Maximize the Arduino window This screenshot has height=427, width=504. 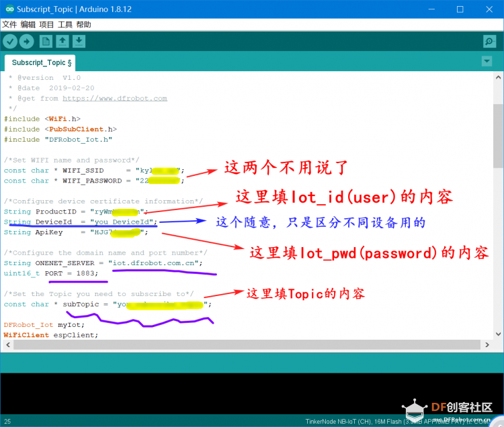click(x=460, y=9)
